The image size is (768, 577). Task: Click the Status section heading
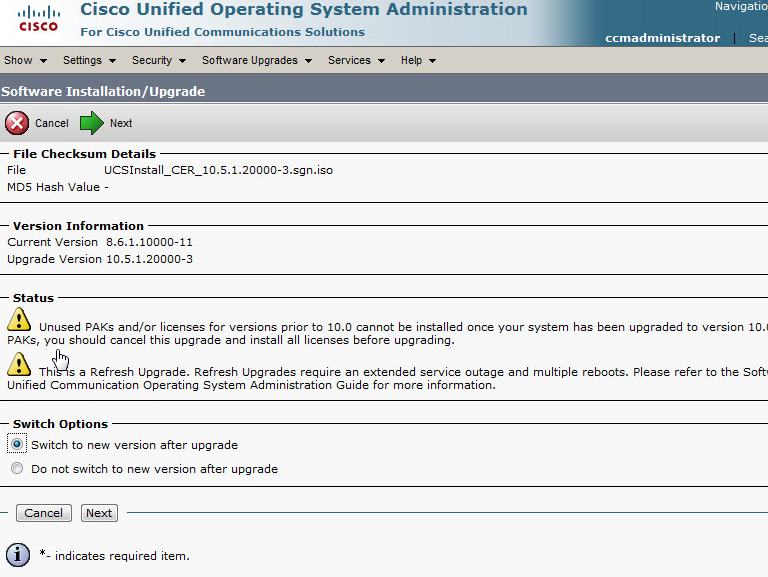point(33,298)
